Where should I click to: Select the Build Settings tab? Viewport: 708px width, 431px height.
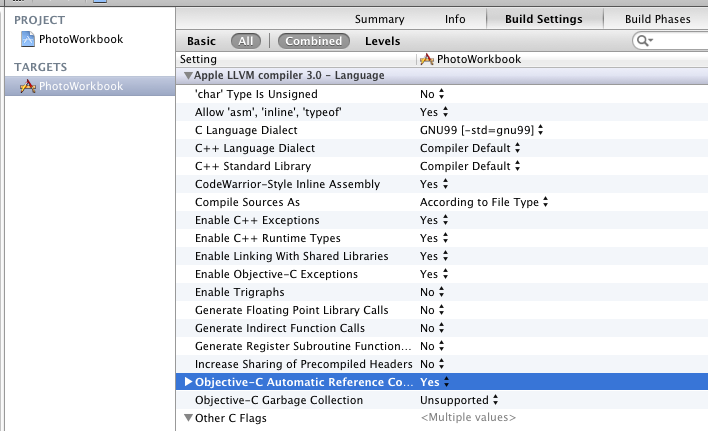click(544, 19)
